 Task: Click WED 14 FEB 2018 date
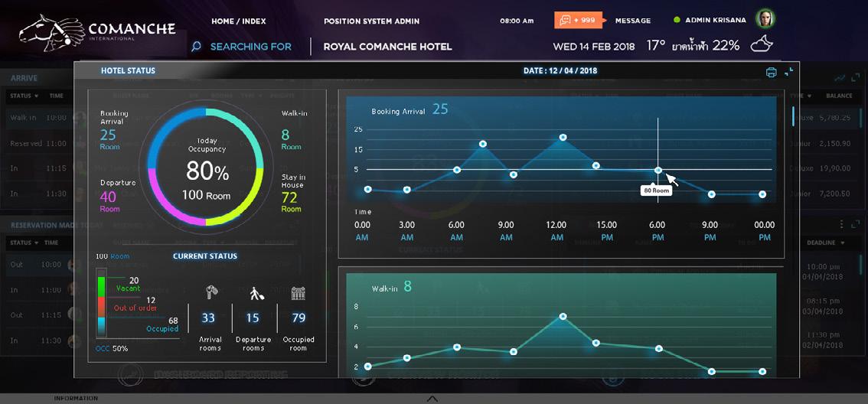tap(596, 47)
